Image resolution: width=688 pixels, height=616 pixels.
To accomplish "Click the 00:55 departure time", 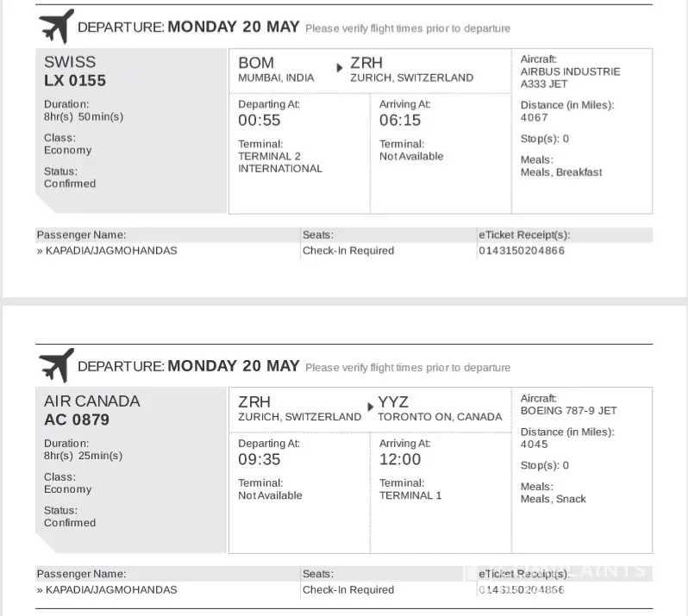I will click(260, 121).
